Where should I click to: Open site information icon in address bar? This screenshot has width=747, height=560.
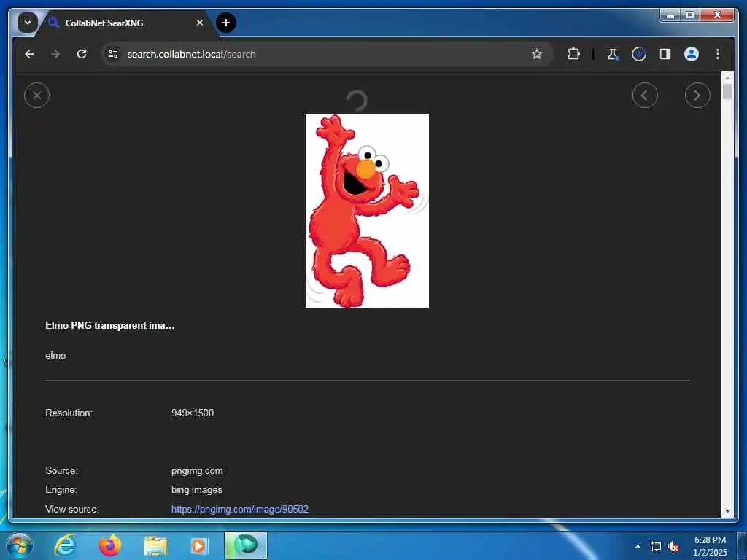tap(113, 54)
